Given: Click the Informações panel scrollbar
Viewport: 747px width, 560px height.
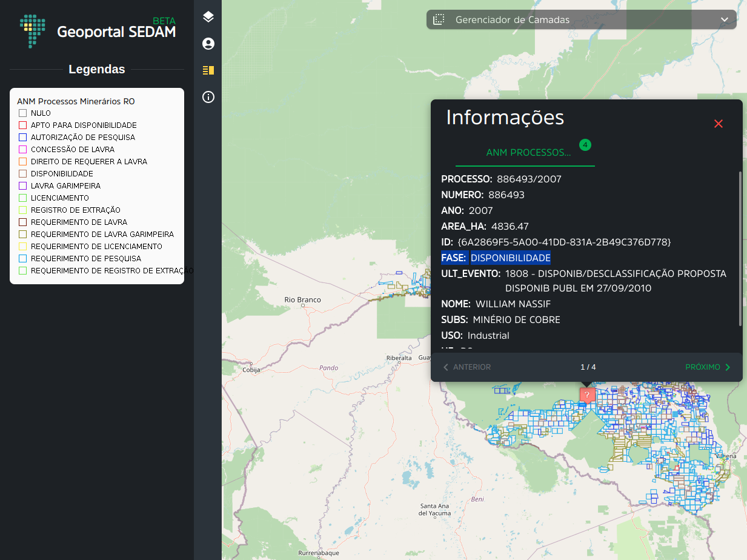Looking at the screenshot, I should 740,248.
